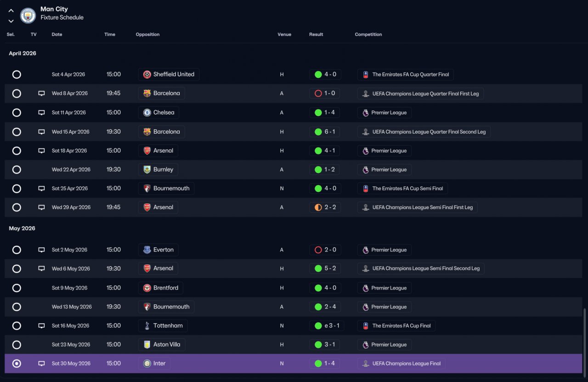Click the Competition column header

[368, 34]
